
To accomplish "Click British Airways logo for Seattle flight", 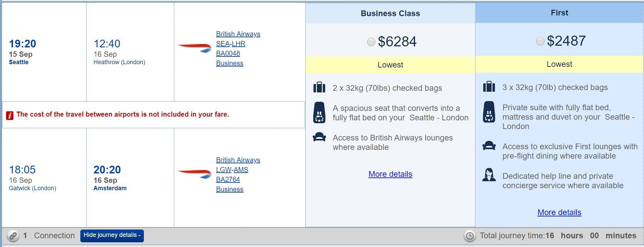I will pos(195,47).
